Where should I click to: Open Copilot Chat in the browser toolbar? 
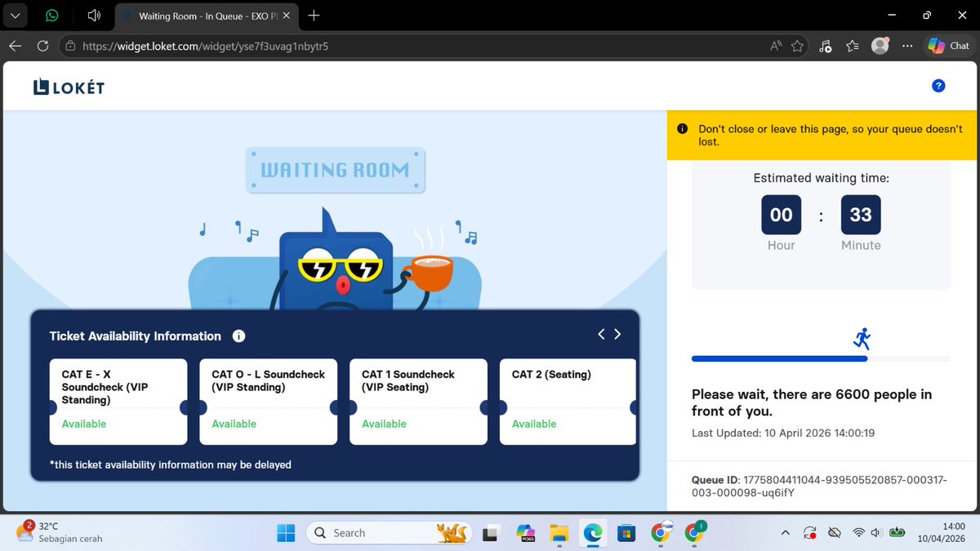click(948, 46)
